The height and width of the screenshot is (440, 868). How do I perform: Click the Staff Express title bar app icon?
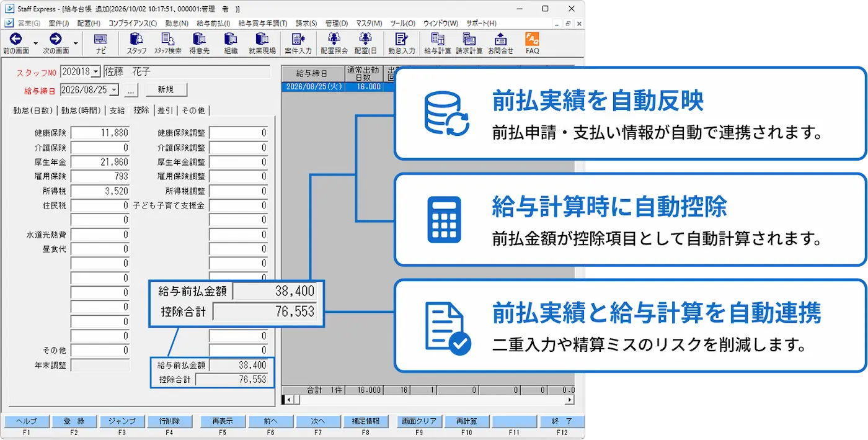9,9
